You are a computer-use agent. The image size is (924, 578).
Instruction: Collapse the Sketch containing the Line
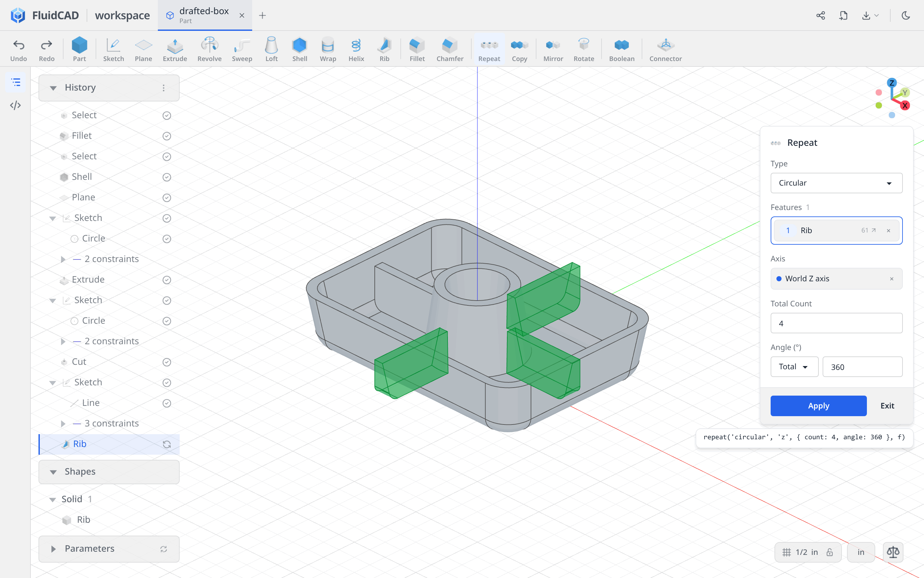pos(53,383)
